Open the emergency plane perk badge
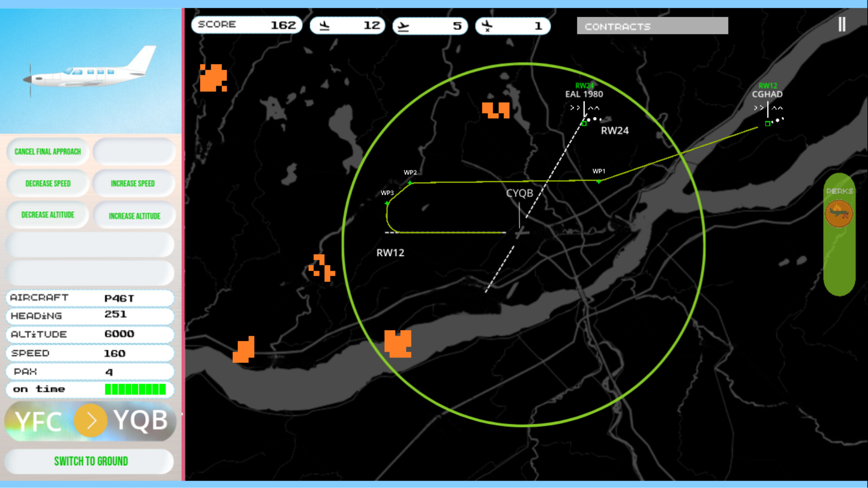868x488 pixels. (x=839, y=213)
